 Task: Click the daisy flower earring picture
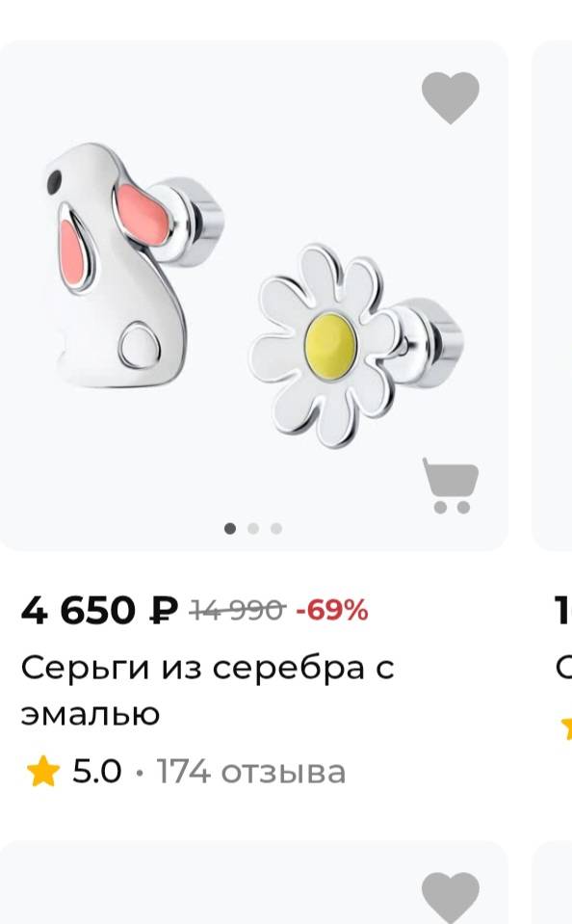[x=356, y=347]
